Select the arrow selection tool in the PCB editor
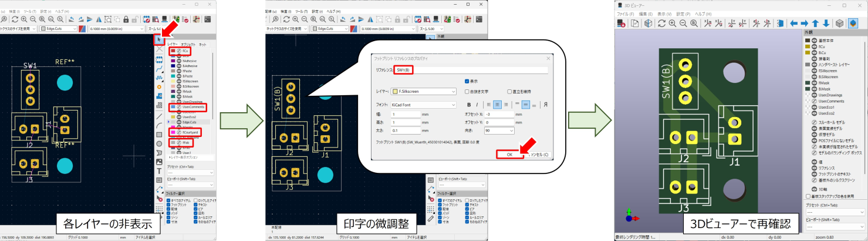This screenshot has height=241, width=868. 159,40
